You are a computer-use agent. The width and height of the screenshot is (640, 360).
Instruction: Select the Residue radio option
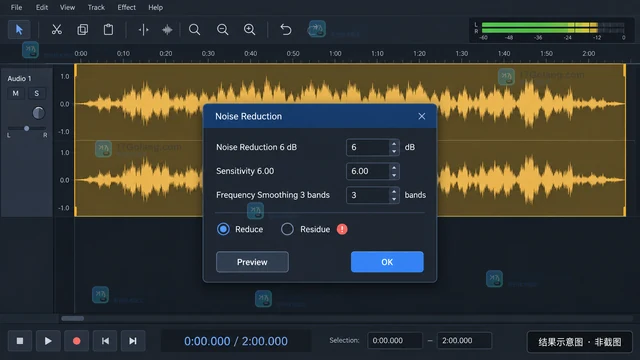(287, 229)
